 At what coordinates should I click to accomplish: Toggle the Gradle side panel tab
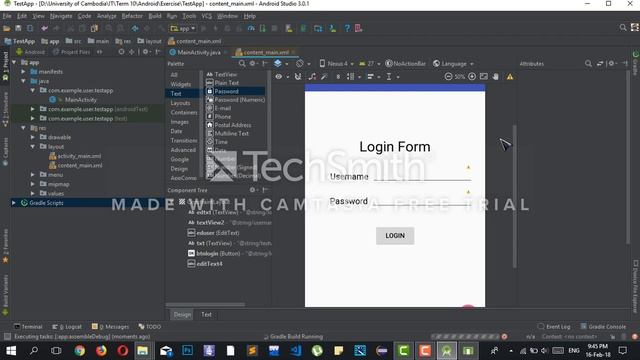636,63
